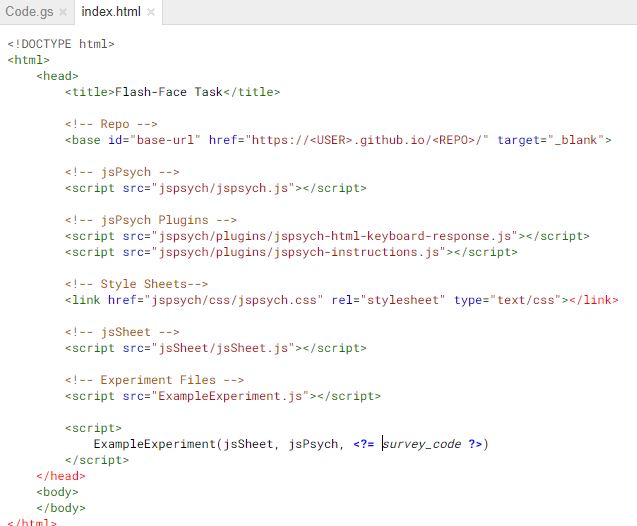Click the target="_blank" attribute
Screen dimensions: 637x526
click(551, 140)
